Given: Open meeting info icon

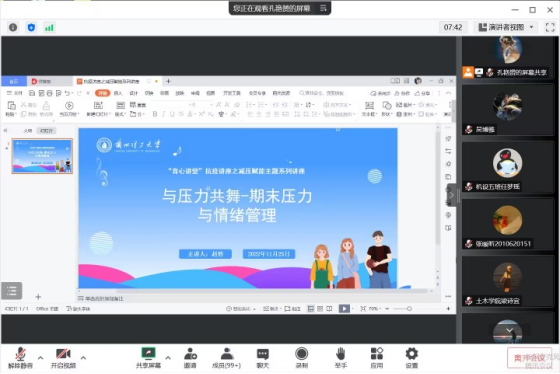Looking at the screenshot, I should (x=13, y=28).
